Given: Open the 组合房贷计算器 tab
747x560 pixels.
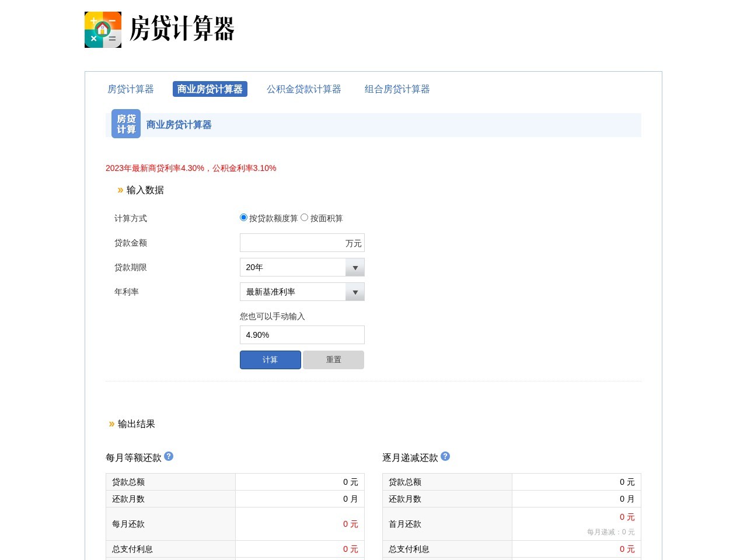Looking at the screenshot, I should pos(397,89).
